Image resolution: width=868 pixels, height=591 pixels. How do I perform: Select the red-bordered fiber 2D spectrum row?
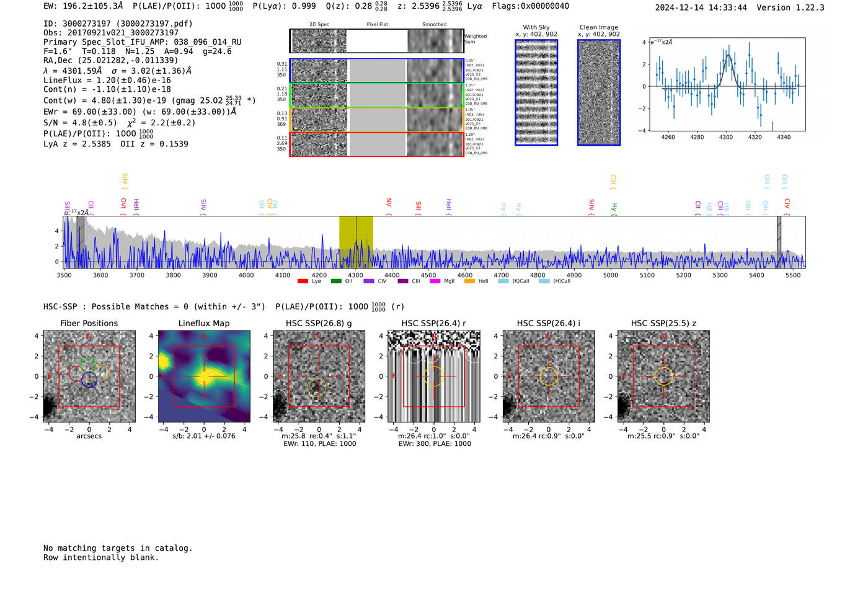click(376, 144)
